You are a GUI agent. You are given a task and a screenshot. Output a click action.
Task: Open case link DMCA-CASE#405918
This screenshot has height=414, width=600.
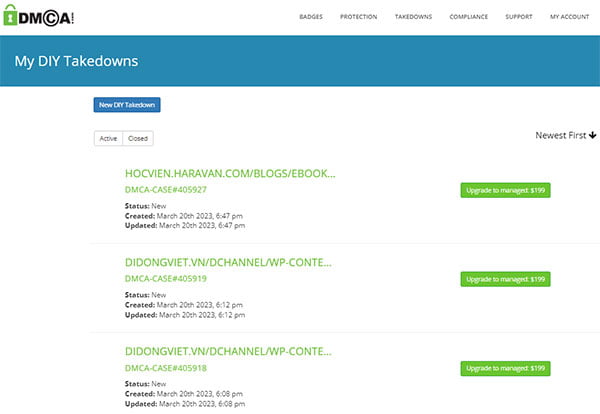pyautogui.click(x=166, y=368)
